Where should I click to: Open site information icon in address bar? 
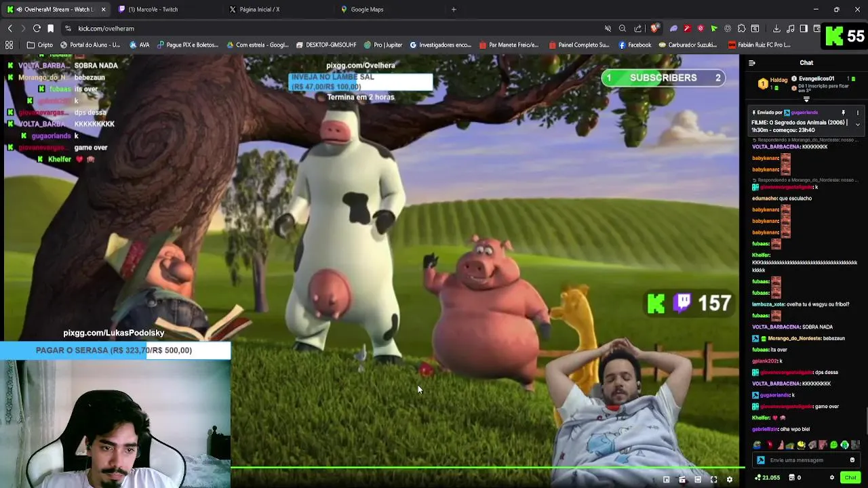[x=68, y=28]
